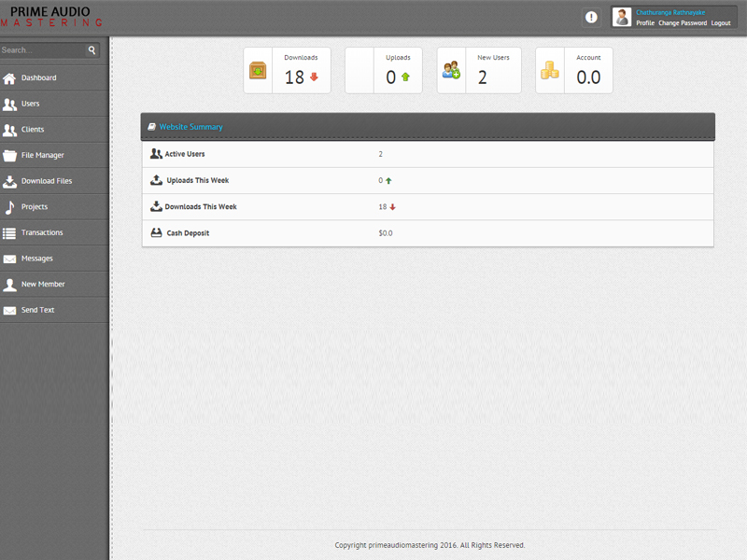Open the Profile link
The width and height of the screenshot is (747, 560).
[644, 22]
